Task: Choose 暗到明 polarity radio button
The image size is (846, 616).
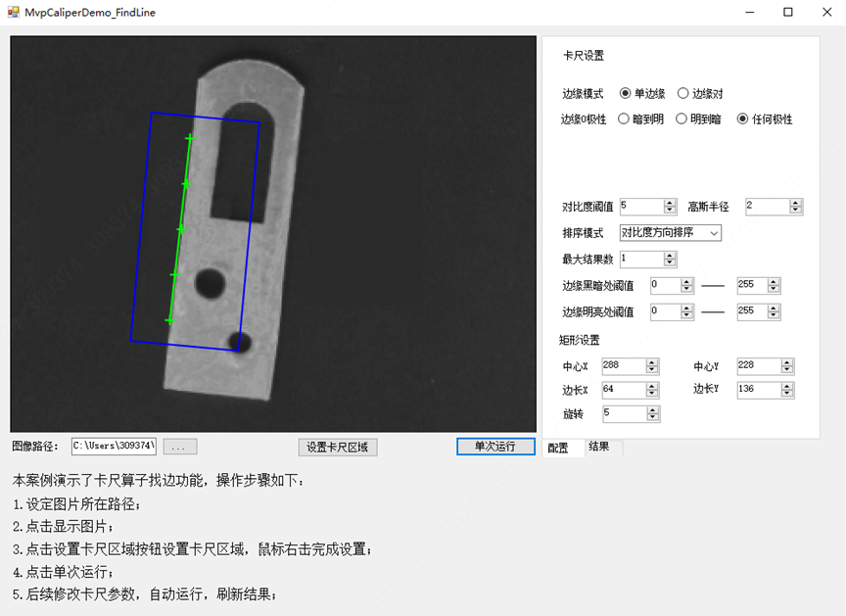Action: [625, 119]
